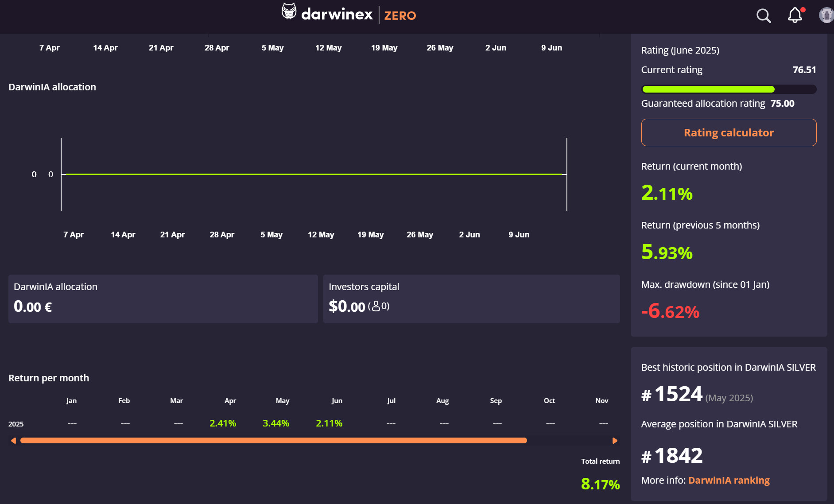Open the Rating calculator
The width and height of the screenshot is (834, 504).
[729, 132]
